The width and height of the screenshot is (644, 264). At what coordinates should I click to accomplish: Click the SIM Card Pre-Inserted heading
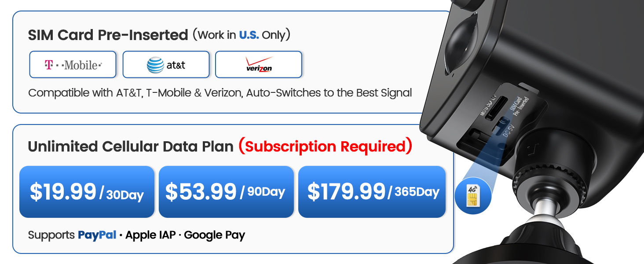click(x=108, y=35)
